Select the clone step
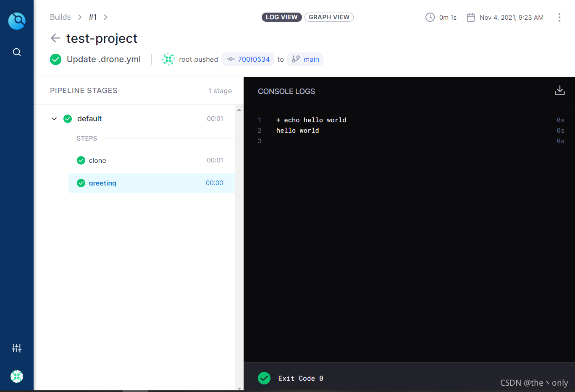Viewport: 575px width, 392px height. pyautogui.click(x=152, y=160)
